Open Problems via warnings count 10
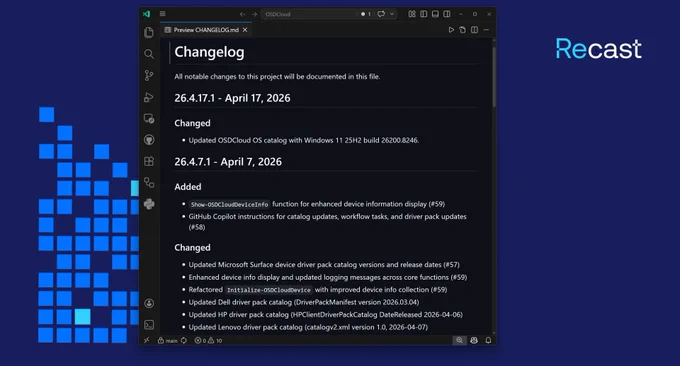Viewport: 680px width, 366px height. [215, 340]
